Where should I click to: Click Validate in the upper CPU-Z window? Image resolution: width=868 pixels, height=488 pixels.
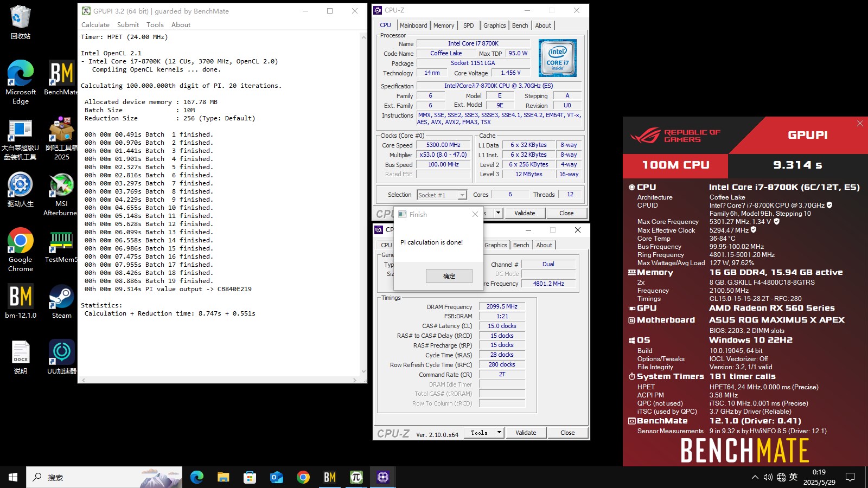(x=525, y=213)
